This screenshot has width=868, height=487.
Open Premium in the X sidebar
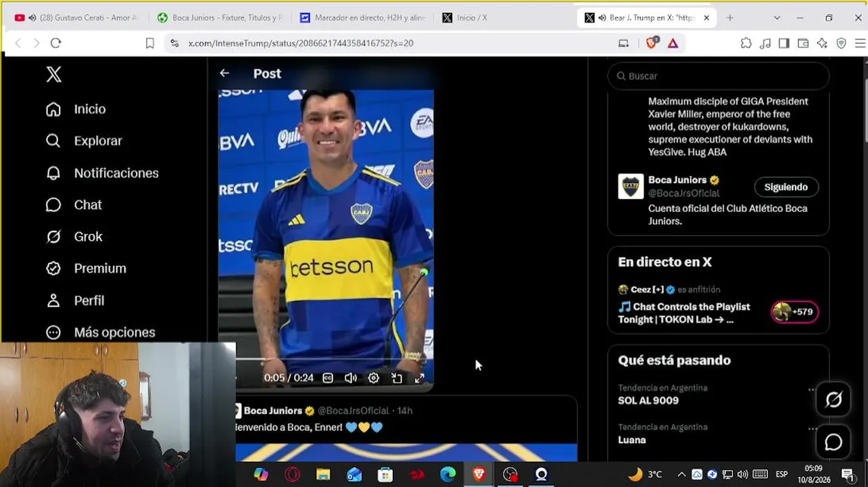[x=86, y=269]
